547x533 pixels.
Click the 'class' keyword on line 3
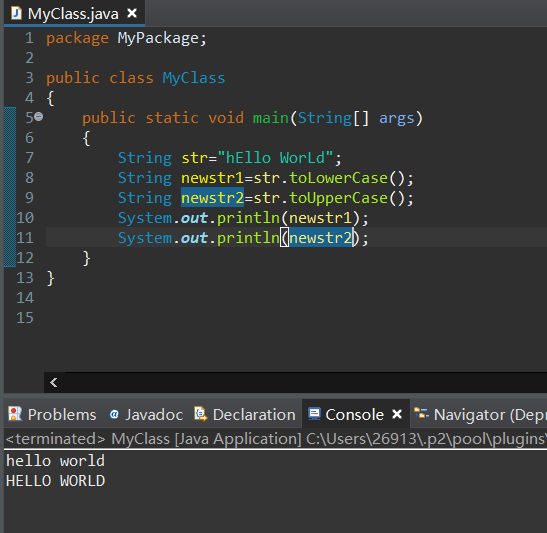132,78
